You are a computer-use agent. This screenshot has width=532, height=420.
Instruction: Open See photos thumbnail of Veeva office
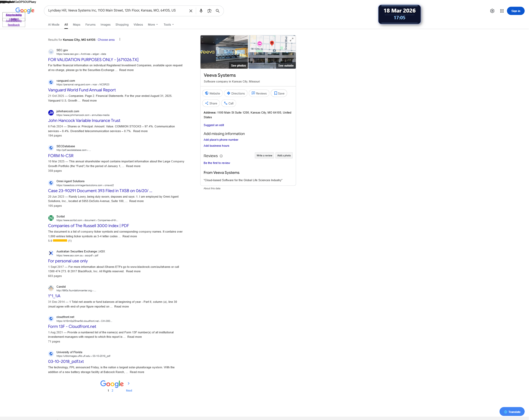[x=224, y=52]
